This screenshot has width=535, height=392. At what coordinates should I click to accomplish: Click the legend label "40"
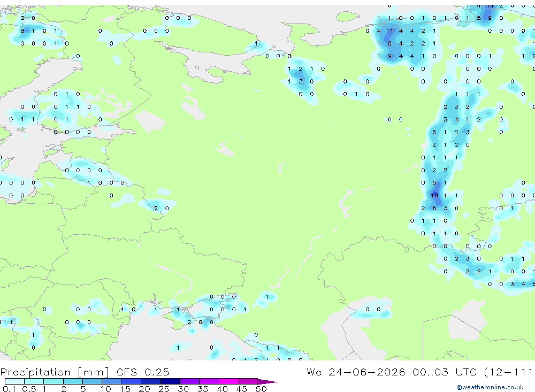tap(222, 389)
